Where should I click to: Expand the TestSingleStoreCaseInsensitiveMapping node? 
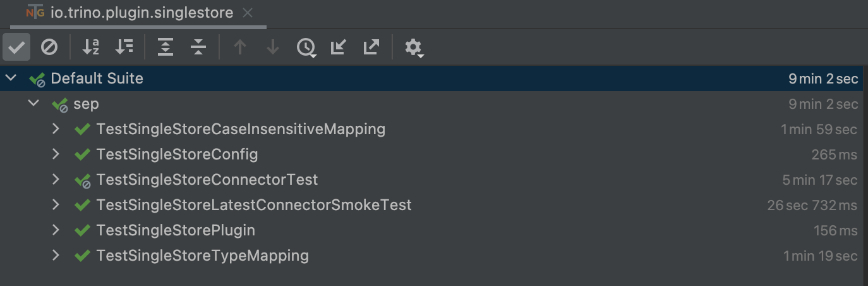56,129
